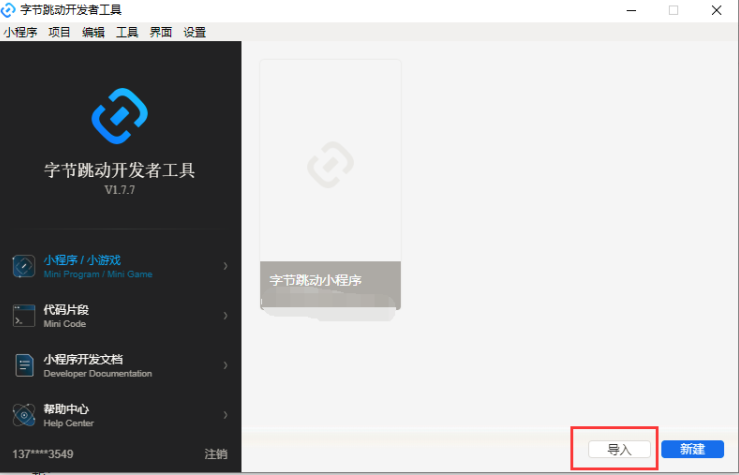Screen dimensions: 739x475
Task: Click the Mini Program / Mini Game sidebar icon
Action: (24, 266)
